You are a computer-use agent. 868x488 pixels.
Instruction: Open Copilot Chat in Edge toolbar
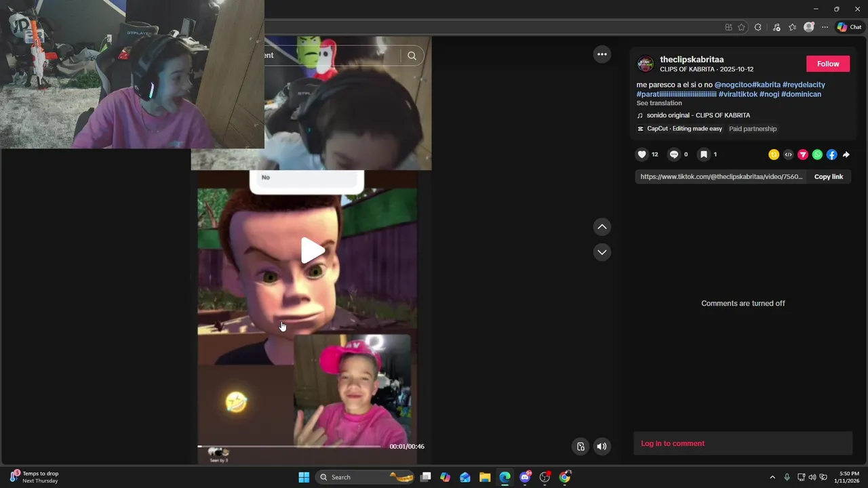[849, 27]
